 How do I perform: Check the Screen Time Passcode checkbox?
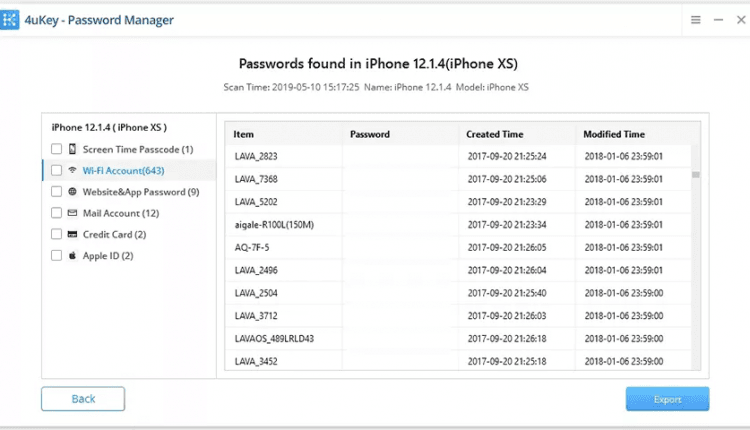pos(56,149)
